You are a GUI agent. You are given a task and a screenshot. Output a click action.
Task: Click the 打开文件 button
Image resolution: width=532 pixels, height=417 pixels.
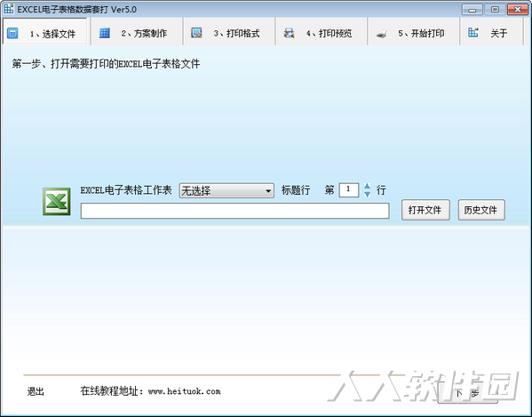pos(425,210)
